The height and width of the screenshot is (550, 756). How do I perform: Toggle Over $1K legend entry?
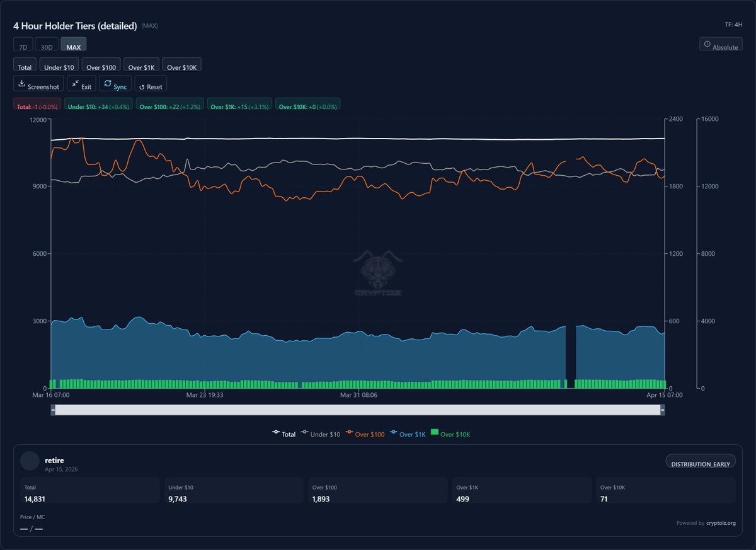[409, 434]
